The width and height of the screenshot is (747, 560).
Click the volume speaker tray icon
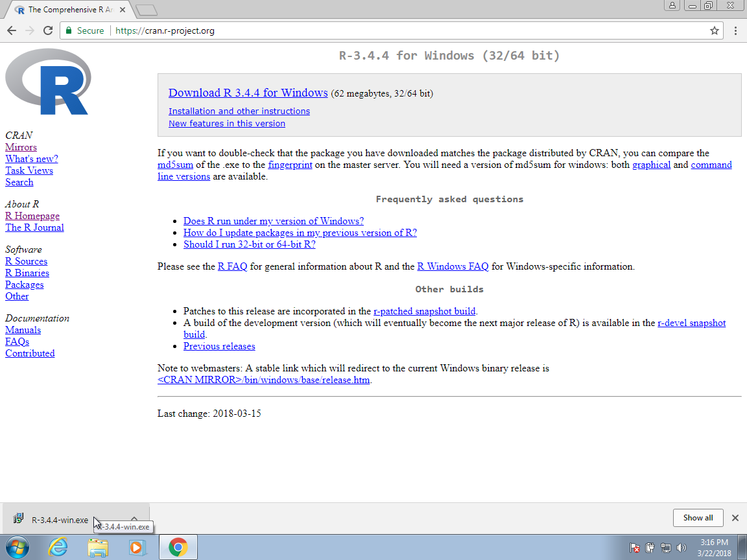(x=681, y=548)
